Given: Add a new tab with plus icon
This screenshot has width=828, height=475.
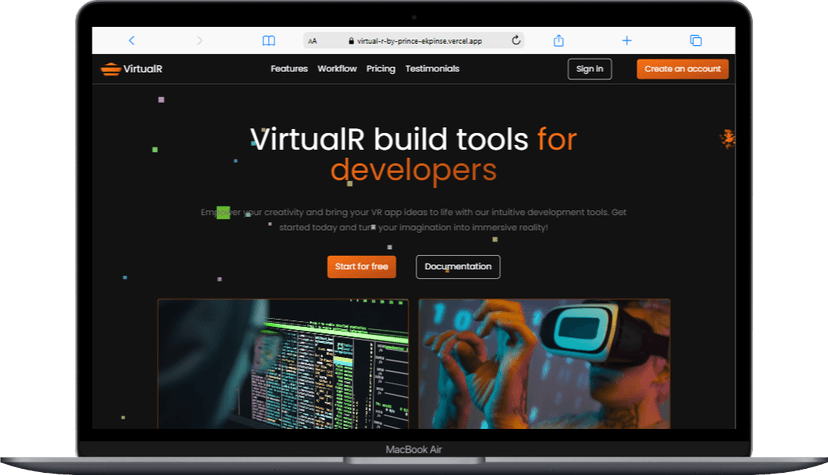Looking at the screenshot, I should [627, 41].
